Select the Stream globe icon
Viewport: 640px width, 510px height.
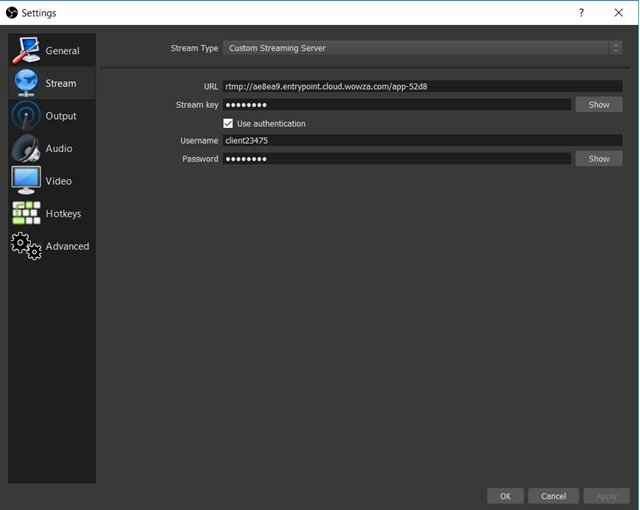click(26, 83)
